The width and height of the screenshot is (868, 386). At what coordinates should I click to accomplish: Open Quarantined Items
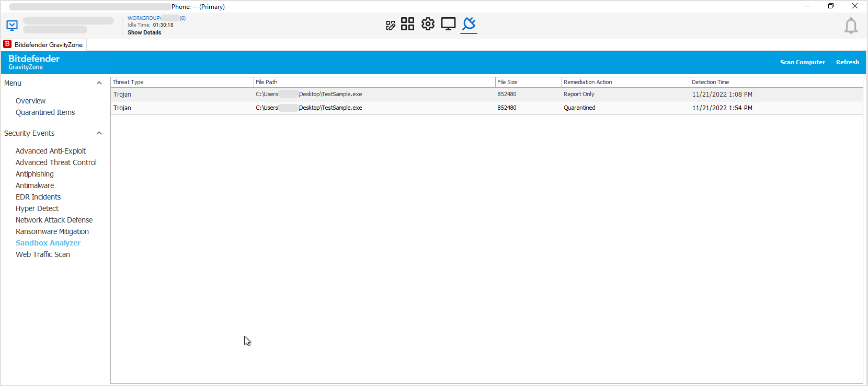tap(45, 112)
